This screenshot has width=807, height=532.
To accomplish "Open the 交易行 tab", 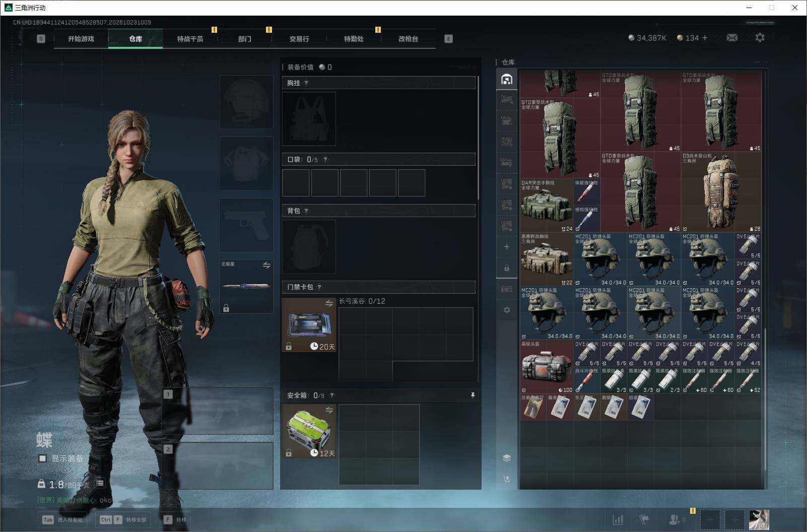I will 299,39.
